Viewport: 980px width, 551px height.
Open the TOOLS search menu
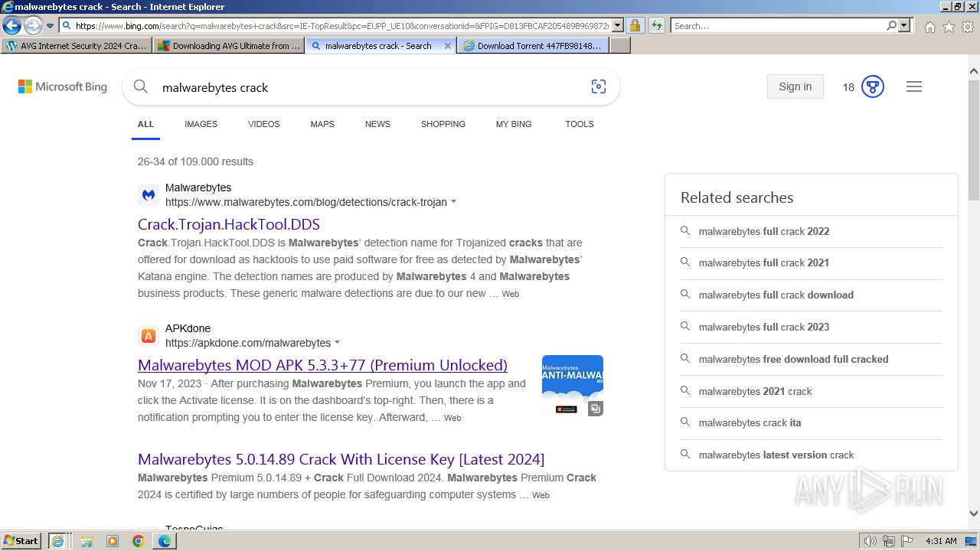580,124
